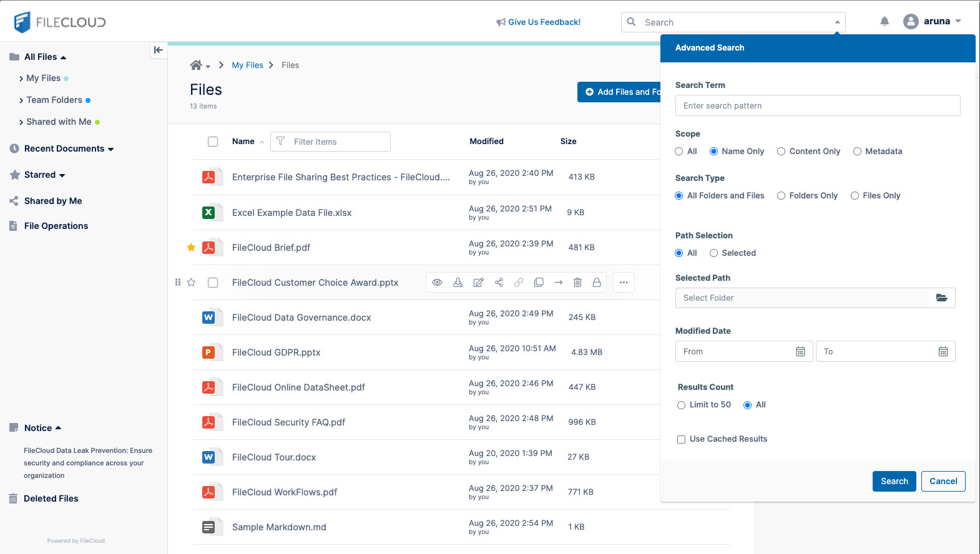This screenshot has height=554, width=980.
Task: Cancel the advanced search panel
Action: coord(943,481)
